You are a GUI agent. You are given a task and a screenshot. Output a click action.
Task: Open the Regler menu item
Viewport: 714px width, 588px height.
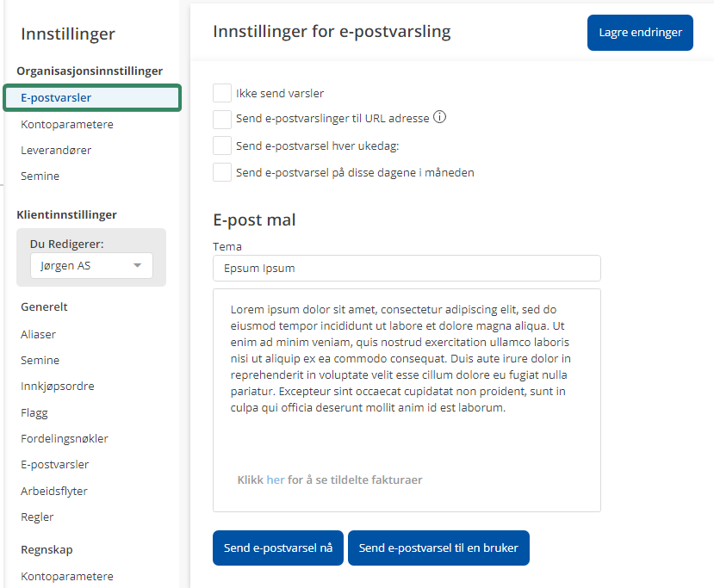38,517
